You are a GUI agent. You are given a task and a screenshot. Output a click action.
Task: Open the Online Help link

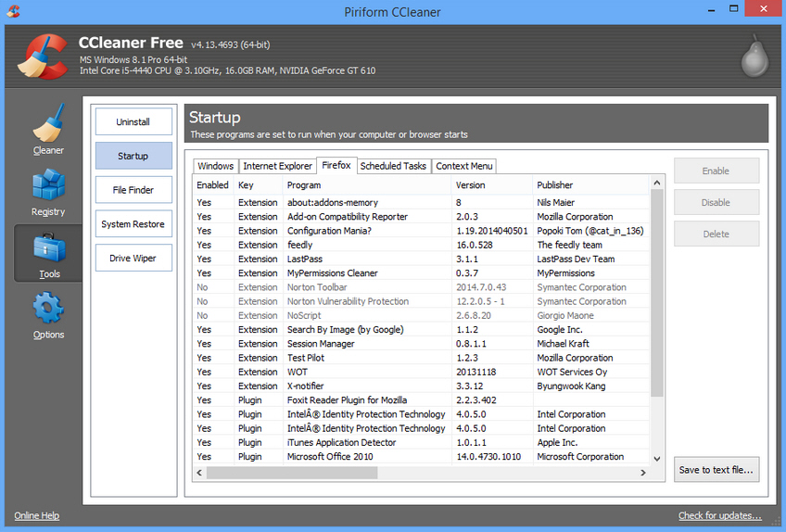click(x=36, y=515)
